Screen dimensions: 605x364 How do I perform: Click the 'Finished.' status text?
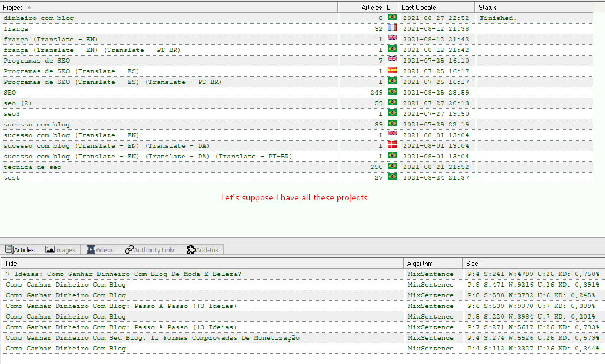pyautogui.click(x=498, y=18)
